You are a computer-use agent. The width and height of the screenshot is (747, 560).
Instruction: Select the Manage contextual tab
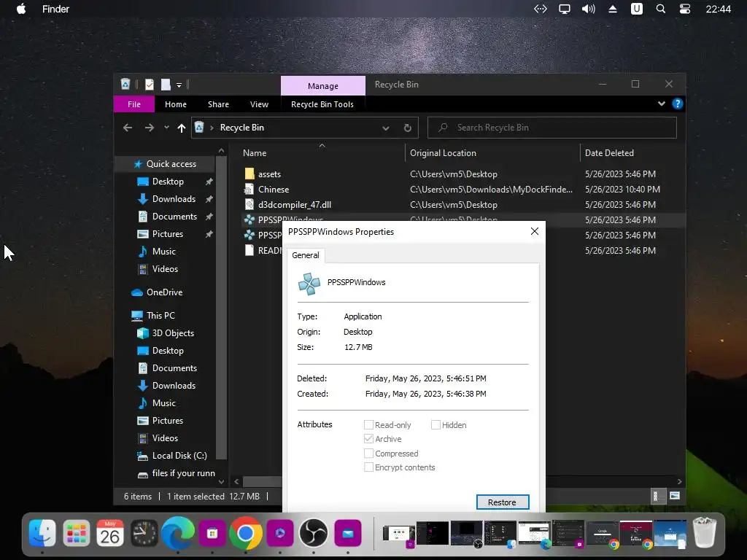coord(323,86)
